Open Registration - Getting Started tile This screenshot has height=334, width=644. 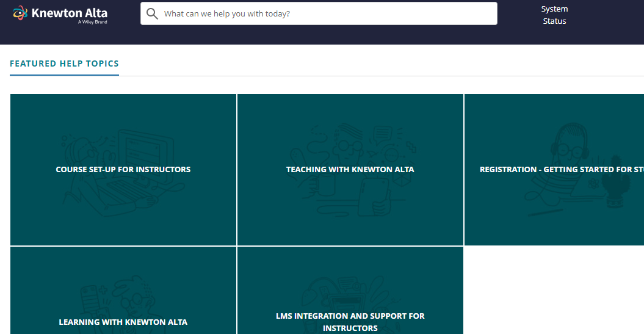[x=554, y=170]
